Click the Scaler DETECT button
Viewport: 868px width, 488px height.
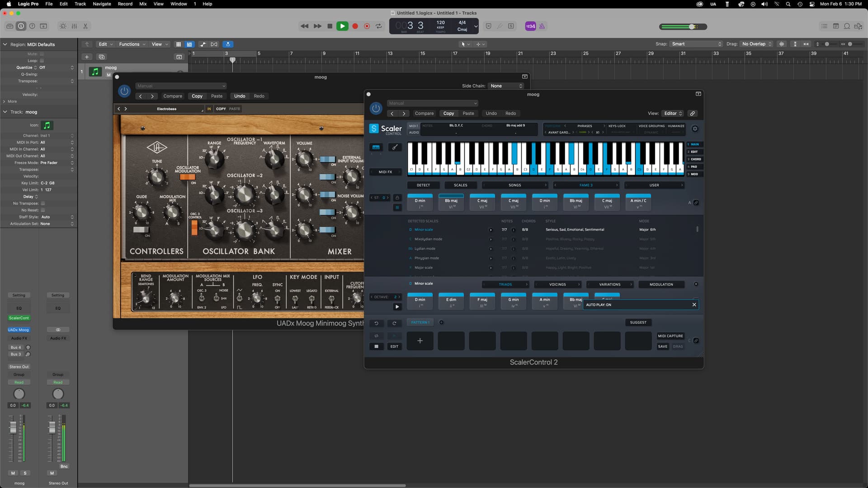[423, 185]
